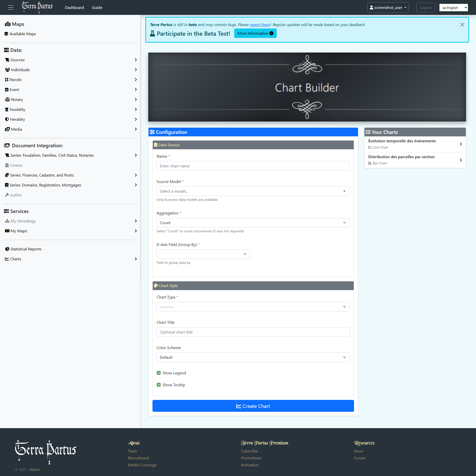Open the Color Scheme dropdown
The height and width of the screenshot is (476, 476).
coord(253,357)
